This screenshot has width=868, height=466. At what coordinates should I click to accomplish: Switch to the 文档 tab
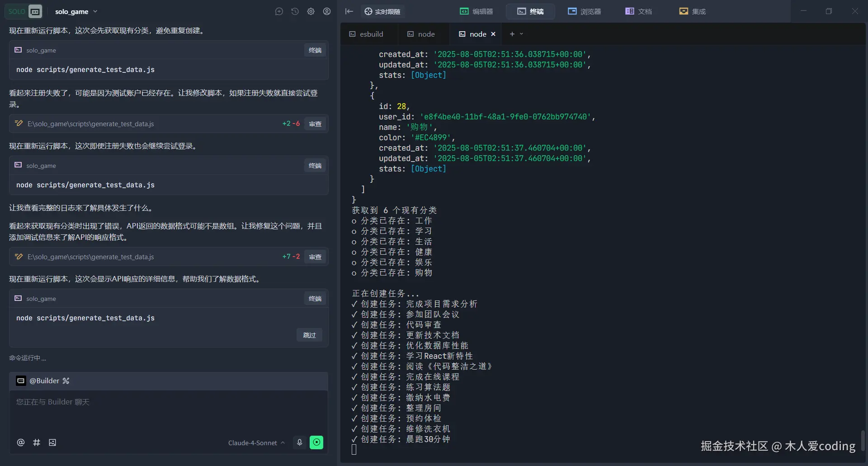click(638, 11)
